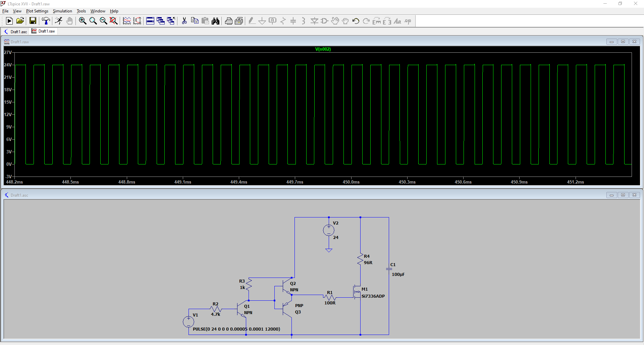
Task: Click the 450.0ms time axis label
Action: (351, 182)
